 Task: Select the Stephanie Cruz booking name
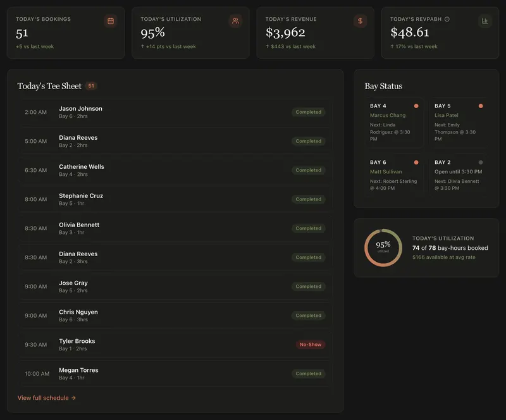point(81,195)
